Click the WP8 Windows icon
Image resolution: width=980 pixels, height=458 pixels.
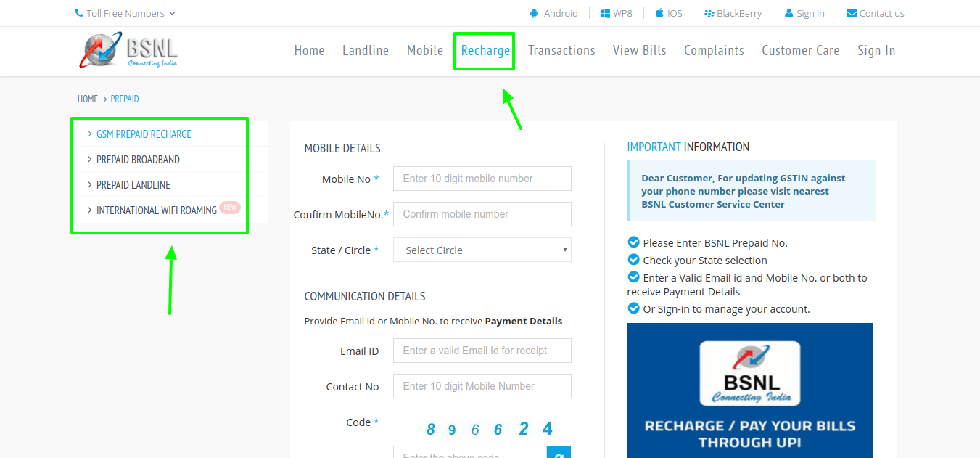605,13
